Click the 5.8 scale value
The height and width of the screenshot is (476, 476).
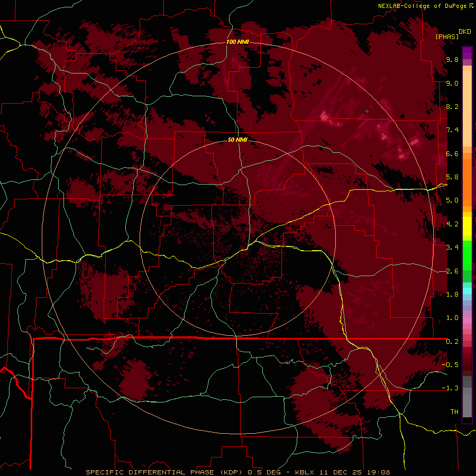[x=452, y=177]
